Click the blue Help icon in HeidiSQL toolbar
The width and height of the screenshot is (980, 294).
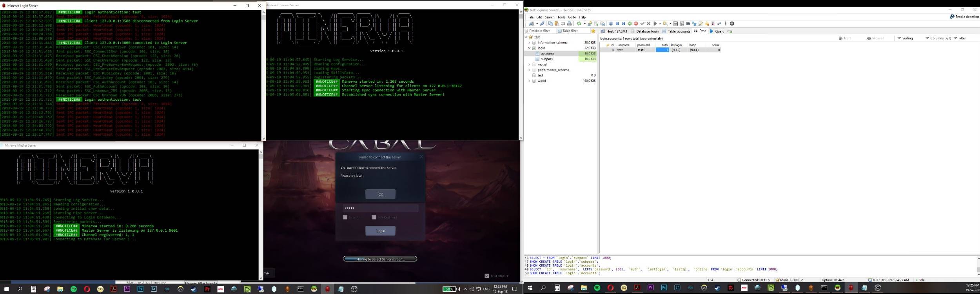click(x=611, y=24)
